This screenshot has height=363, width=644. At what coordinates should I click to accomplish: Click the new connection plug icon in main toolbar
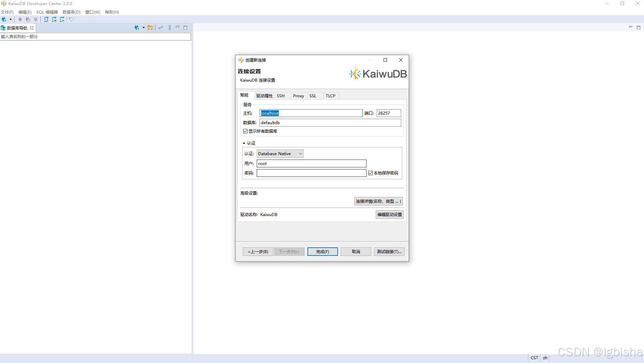tap(4, 19)
